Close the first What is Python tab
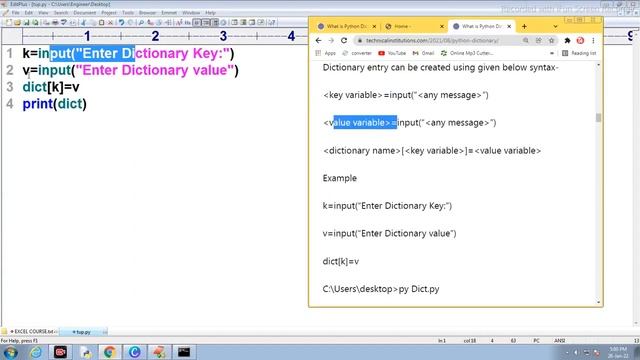640x360 pixels. point(374,27)
